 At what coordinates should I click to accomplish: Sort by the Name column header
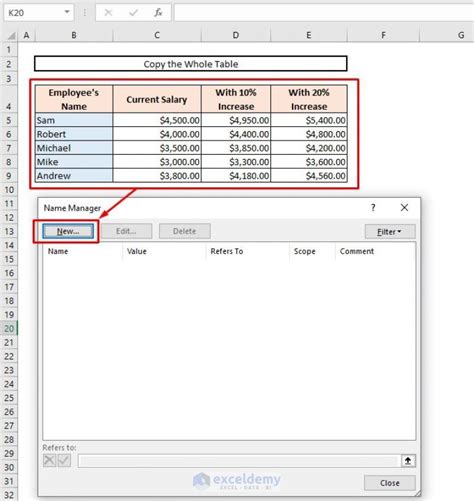(83, 251)
